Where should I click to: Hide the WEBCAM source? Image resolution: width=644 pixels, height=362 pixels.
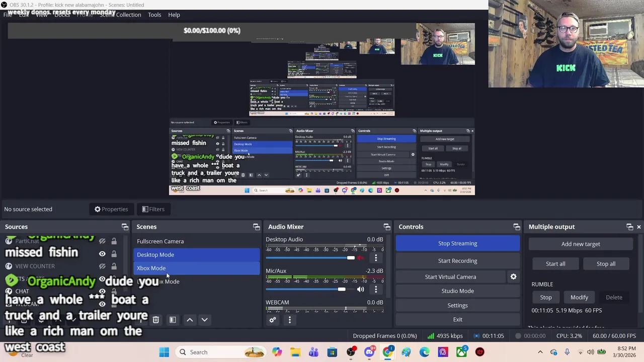click(102, 304)
